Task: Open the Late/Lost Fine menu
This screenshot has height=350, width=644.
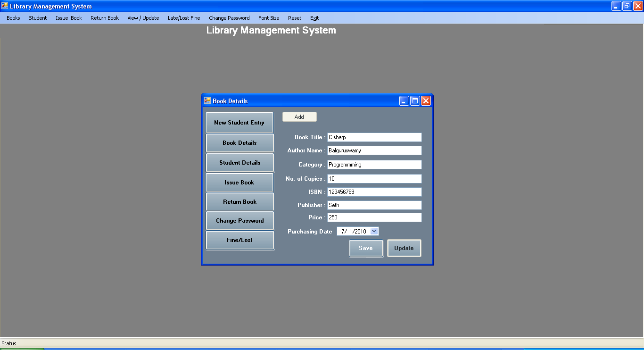Action: 184,18
